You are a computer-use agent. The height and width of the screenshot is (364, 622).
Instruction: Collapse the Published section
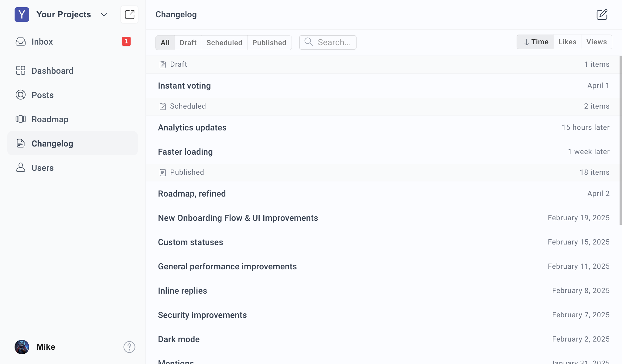pos(187,172)
